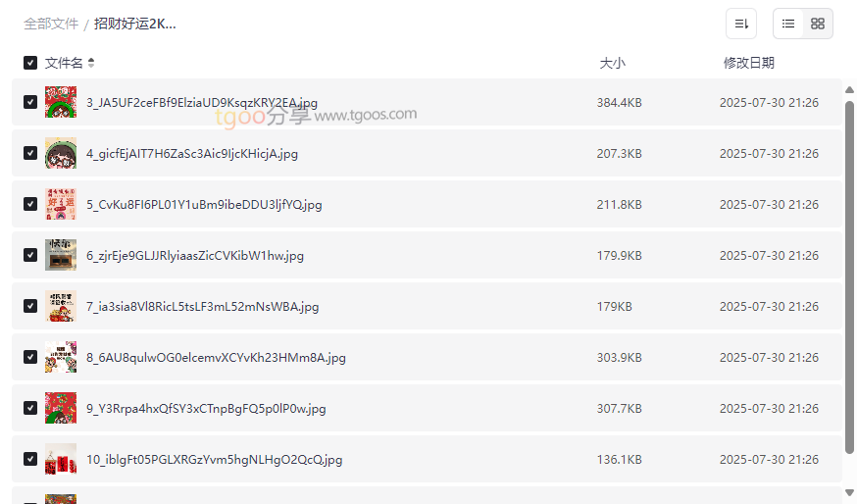Viewport: 857px width, 504px height.
Task: Open thumbnail of the 9_Y3Rrpa4hx image
Action: click(x=61, y=408)
